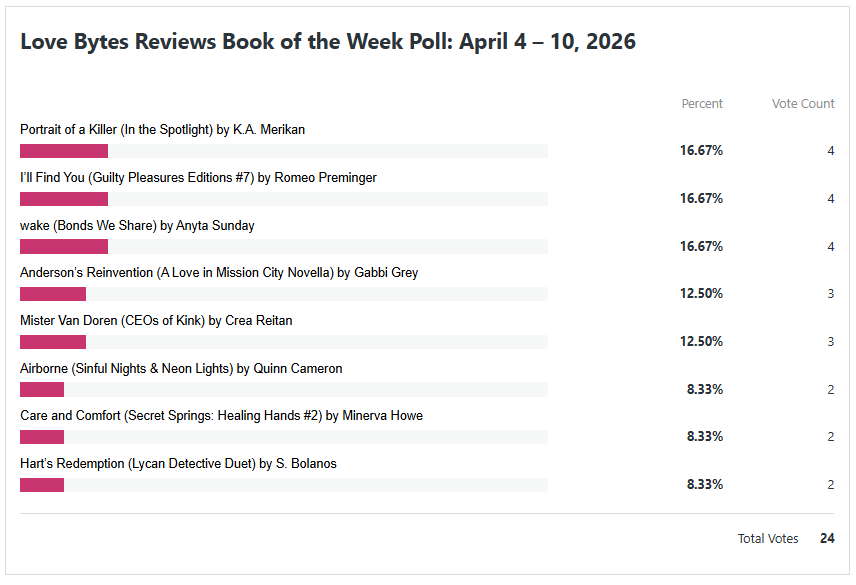Screen dimensions: 856x585
Task: Click the Percent column header
Action: (702, 104)
